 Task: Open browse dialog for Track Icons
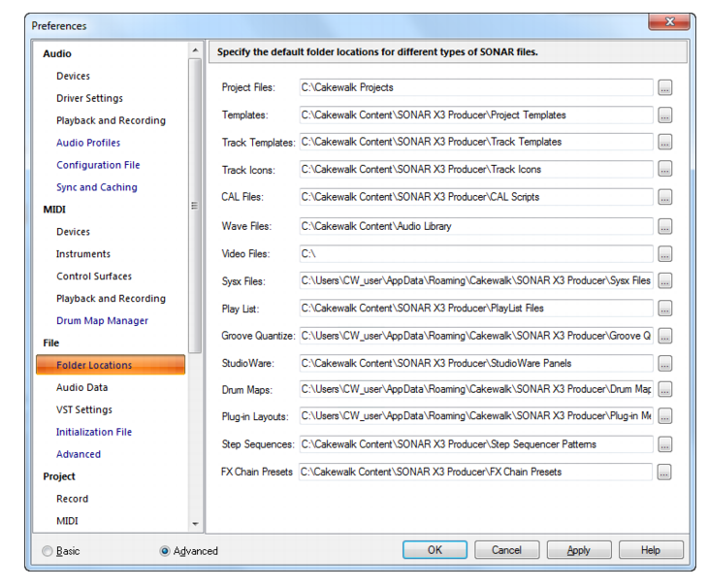pos(664,170)
